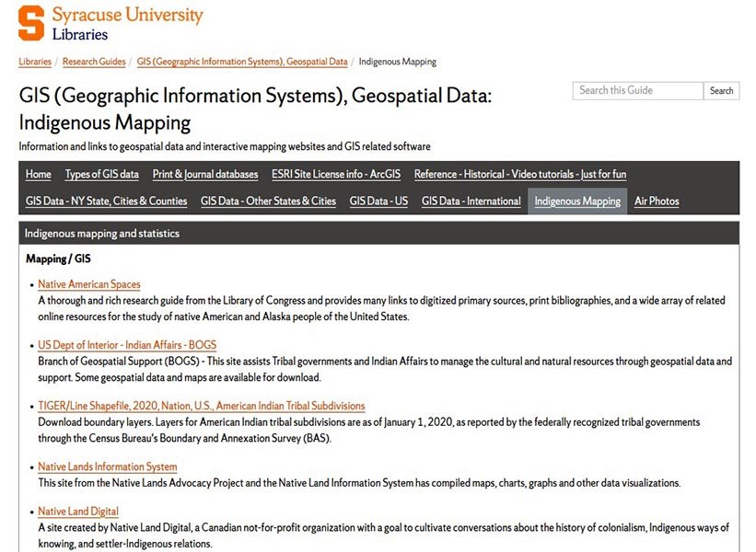Open GIS Geospatial Data breadcrumb link

click(x=242, y=62)
